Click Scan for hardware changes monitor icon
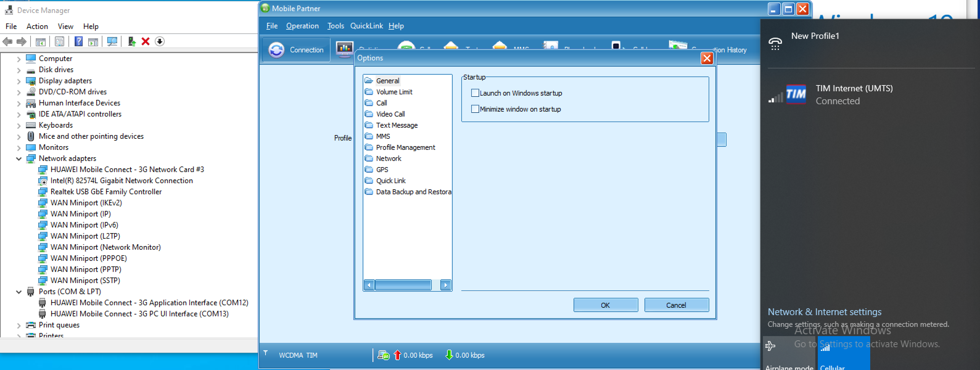Viewport: 980px width, 370px height. click(112, 41)
